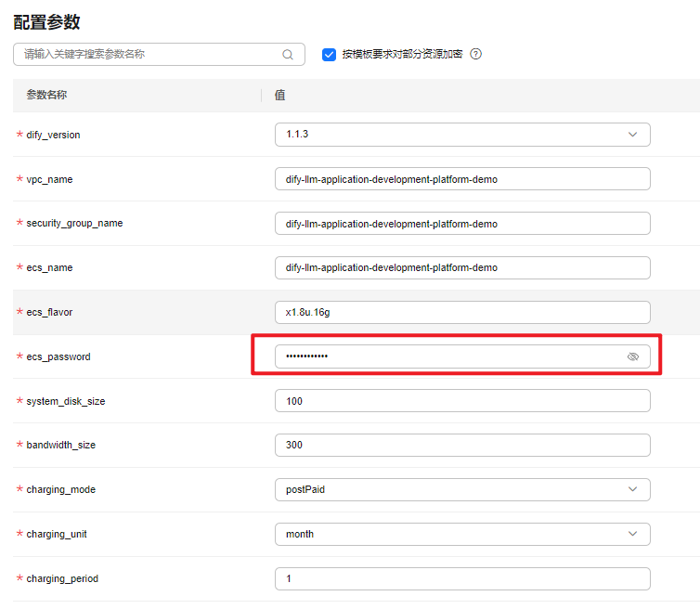Click the charging_unit parameter label
Image resolution: width=700 pixels, height=609 pixels.
[x=57, y=535]
